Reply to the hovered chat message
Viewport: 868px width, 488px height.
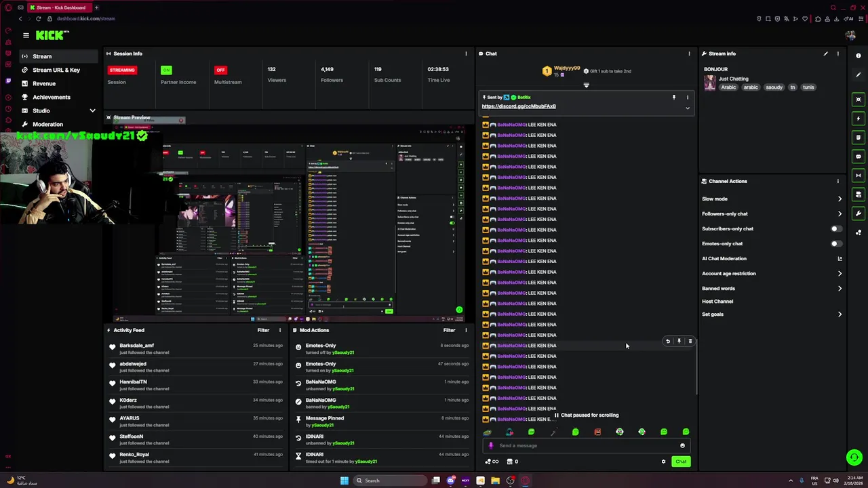(667, 342)
